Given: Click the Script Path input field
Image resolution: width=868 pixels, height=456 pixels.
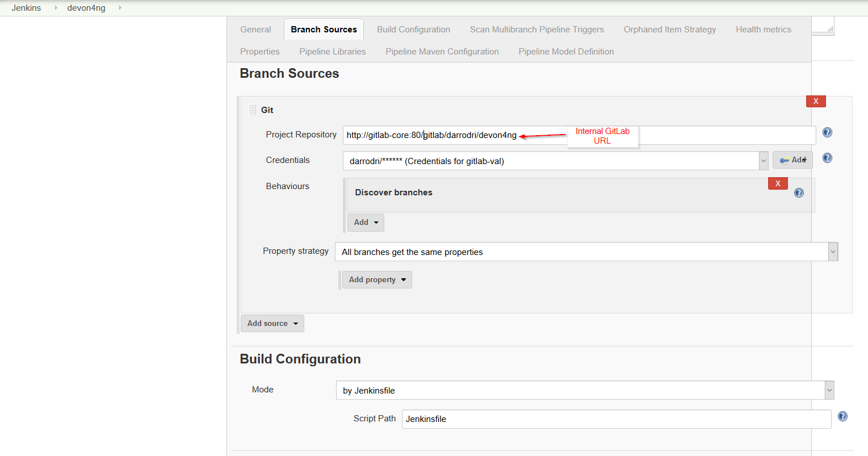Looking at the screenshot, I should pyautogui.click(x=616, y=419).
